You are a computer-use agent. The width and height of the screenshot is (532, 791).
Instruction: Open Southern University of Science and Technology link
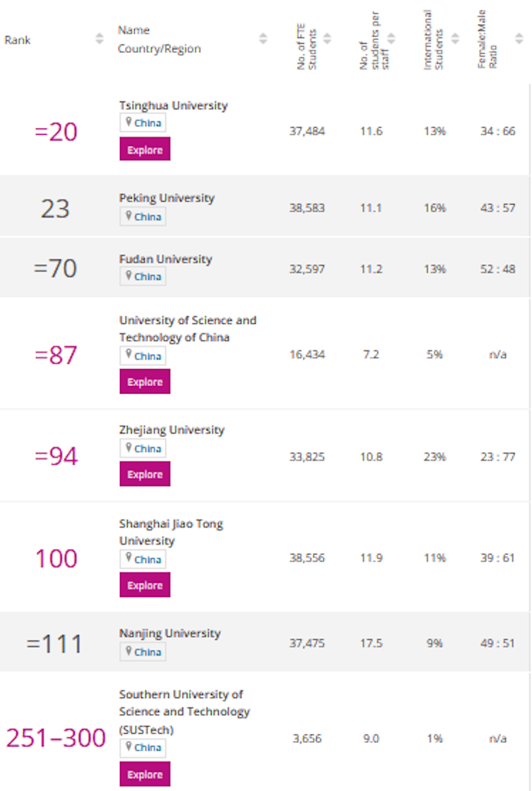point(185,712)
